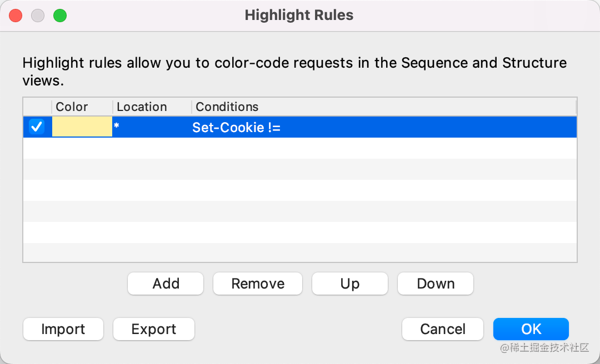Close the dialog with the red button
This screenshot has height=364, width=600.
pyautogui.click(x=16, y=16)
